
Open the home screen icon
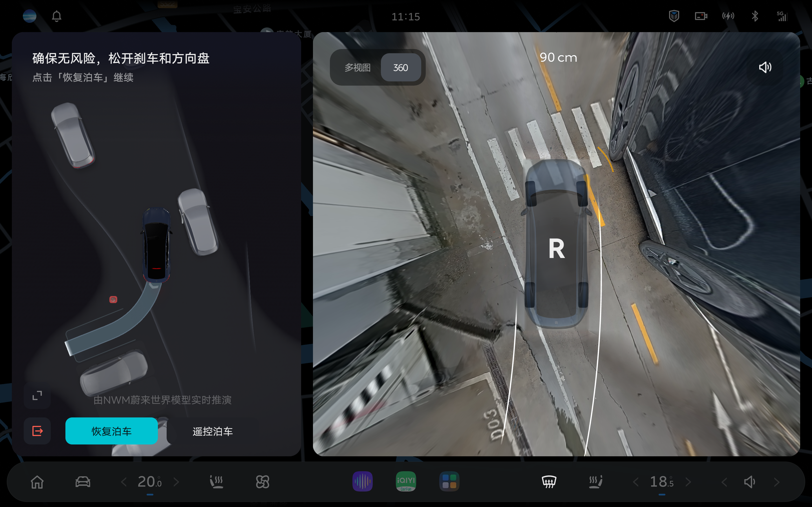[x=37, y=482]
